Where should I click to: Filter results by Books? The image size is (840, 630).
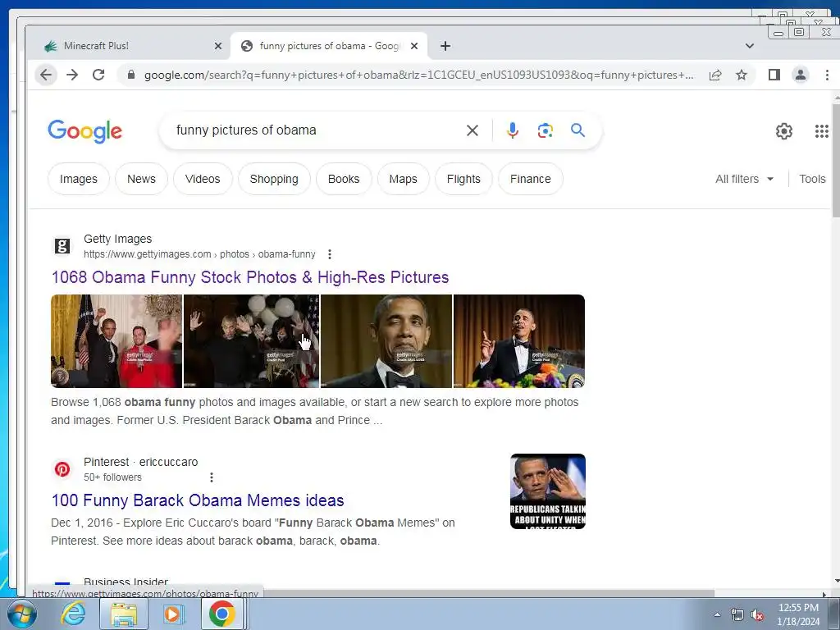344,179
